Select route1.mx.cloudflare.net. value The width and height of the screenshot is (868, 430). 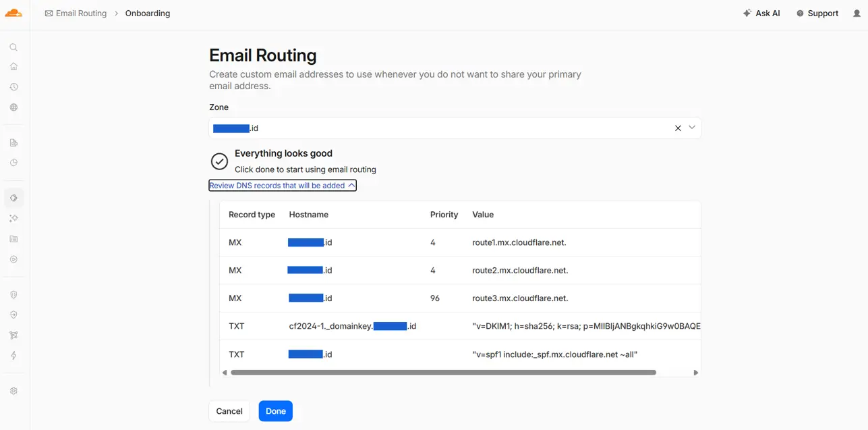click(519, 242)
